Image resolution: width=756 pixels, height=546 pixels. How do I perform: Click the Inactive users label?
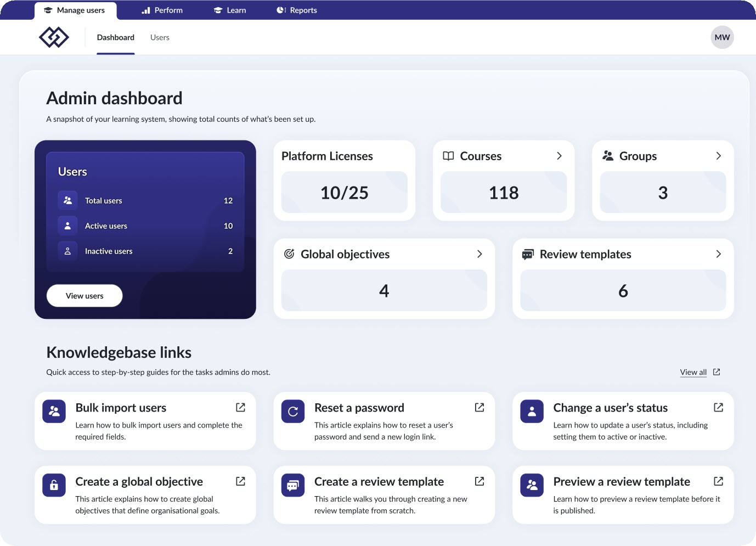click(x=109, y=251)
